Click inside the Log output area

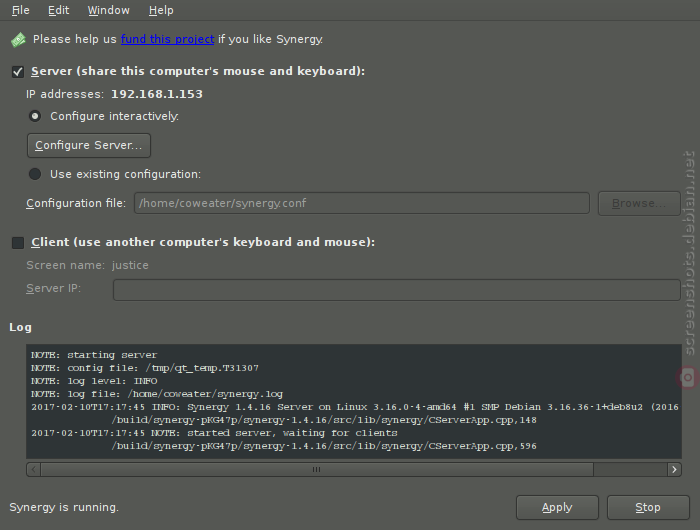tap(354, 401)
